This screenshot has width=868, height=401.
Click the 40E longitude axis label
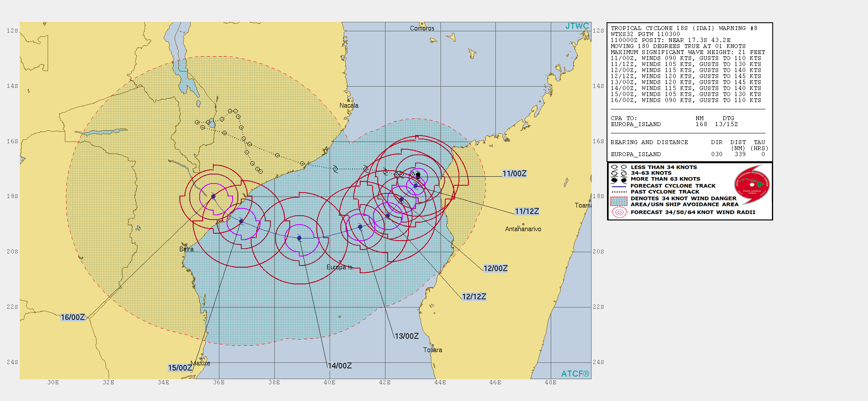pyautogui.click(x=329, y=383)
